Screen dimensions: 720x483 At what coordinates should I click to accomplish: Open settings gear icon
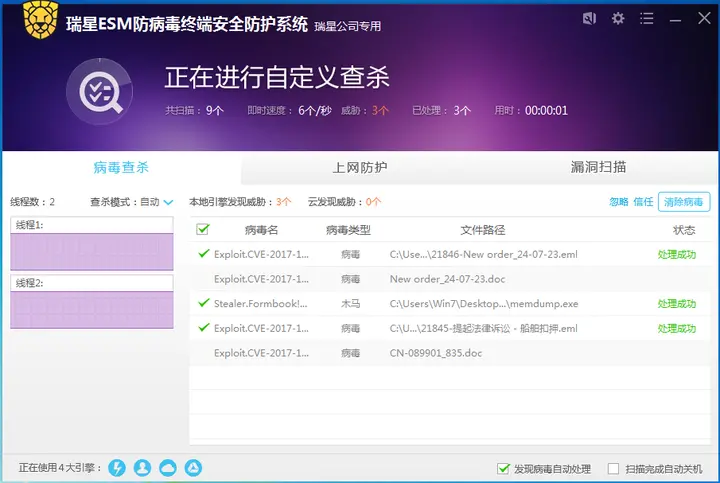pyautogui.click(x=618, y=18)
